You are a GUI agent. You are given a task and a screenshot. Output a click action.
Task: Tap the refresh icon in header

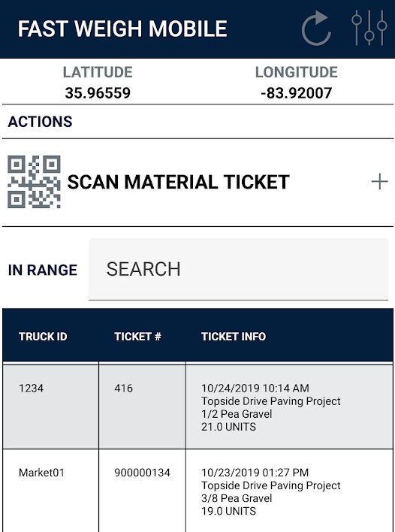click(x=316, y=29)
